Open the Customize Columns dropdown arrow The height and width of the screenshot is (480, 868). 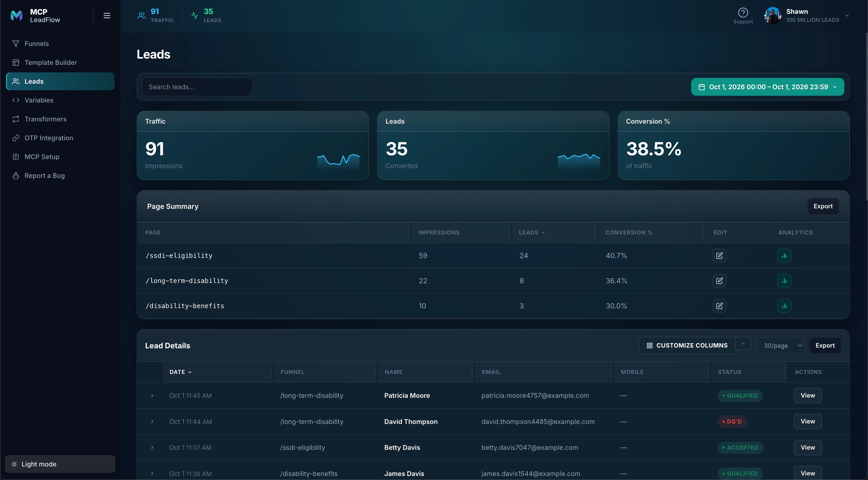743,344
